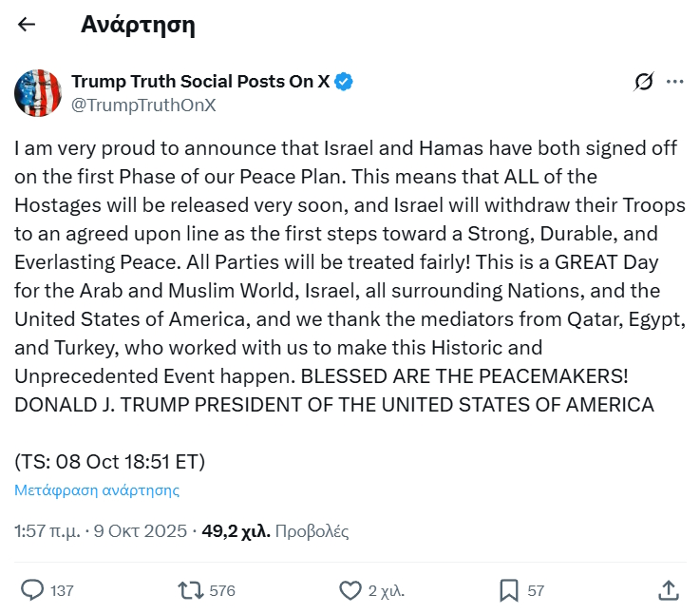The image size is (700, 614).
Task: Share the post via the upload icon
Action: [x=668, y=590]
